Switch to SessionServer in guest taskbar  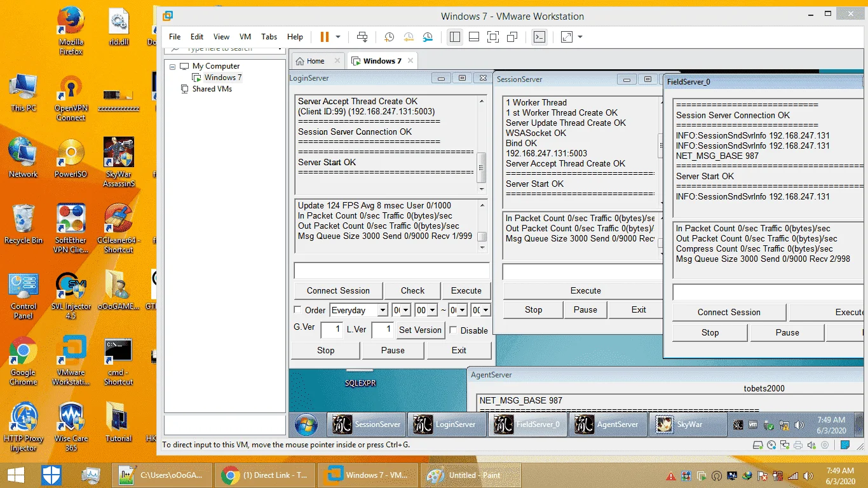(x=367, y=424)
